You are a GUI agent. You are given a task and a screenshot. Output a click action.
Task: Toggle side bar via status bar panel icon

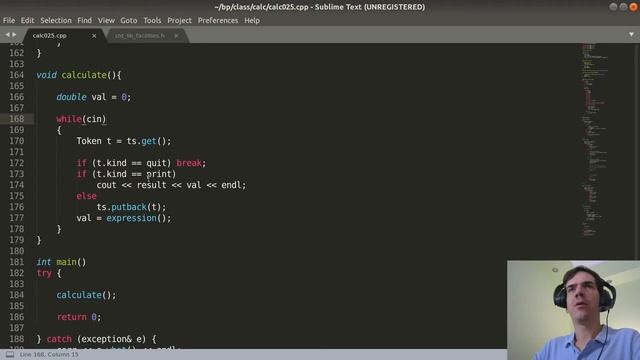(x=10, y=354)
